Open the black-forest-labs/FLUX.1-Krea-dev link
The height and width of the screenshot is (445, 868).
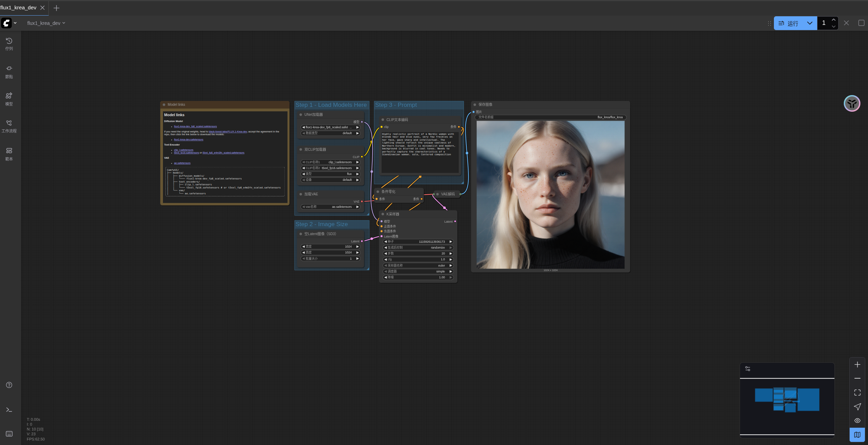coord(228,132)
